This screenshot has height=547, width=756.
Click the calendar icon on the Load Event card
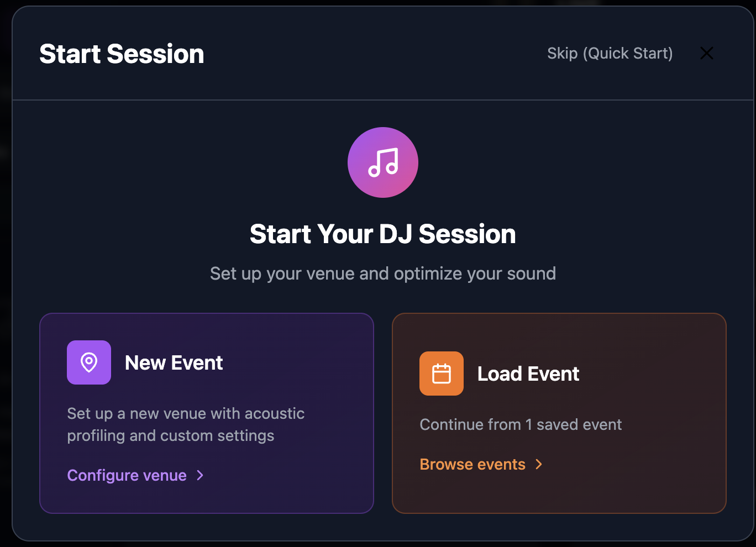click(x=441, y=374)
